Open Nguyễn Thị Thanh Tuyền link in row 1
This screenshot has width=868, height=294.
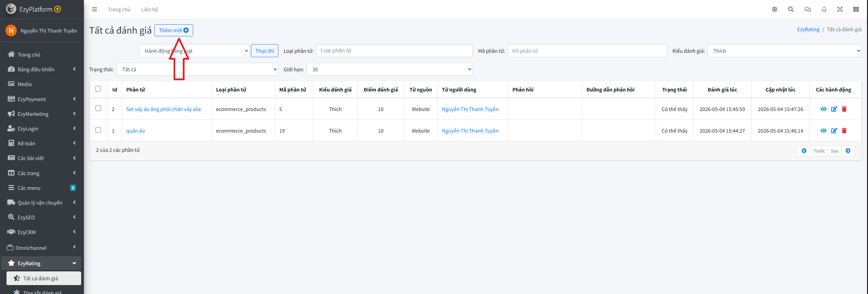point(470,131)
